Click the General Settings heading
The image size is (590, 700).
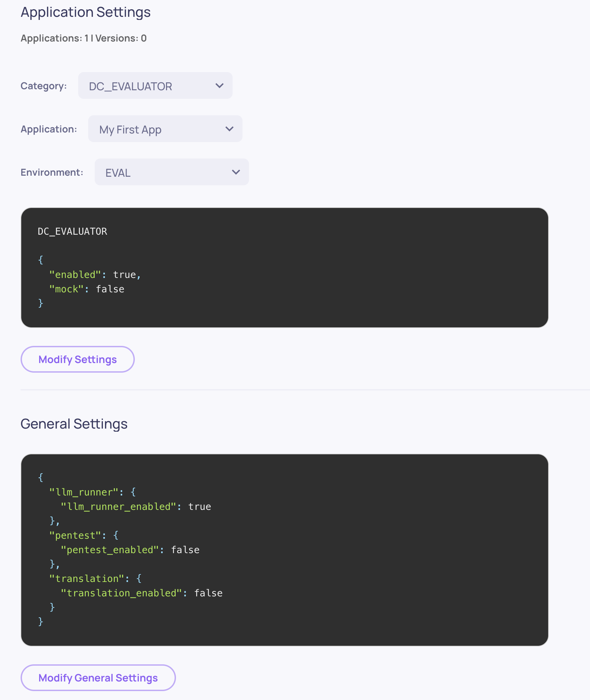tap(74, 424)
